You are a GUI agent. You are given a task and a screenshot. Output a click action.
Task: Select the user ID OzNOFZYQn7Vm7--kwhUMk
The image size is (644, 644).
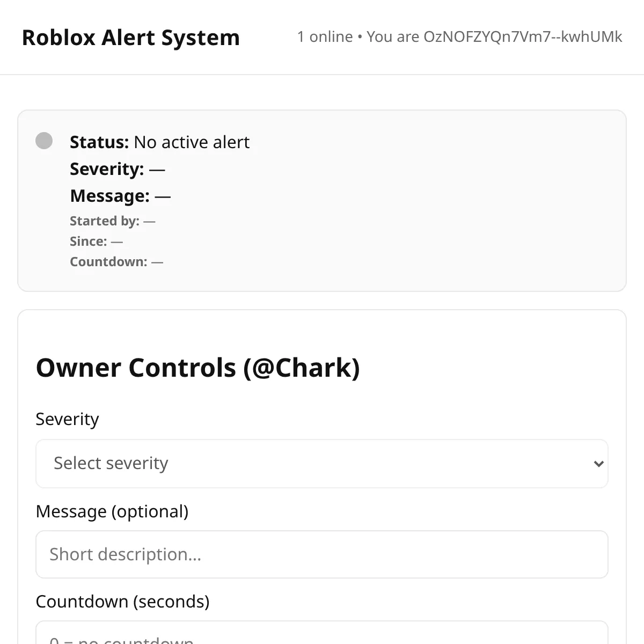point(523,36)
